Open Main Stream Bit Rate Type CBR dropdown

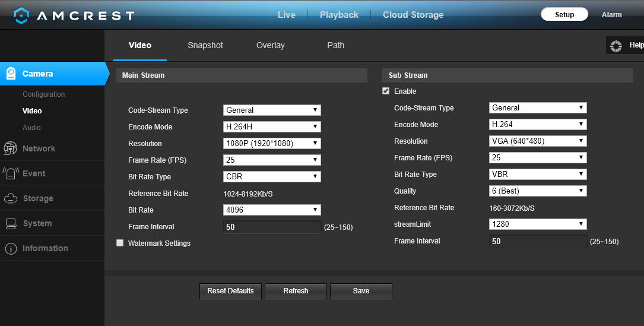[272, 176]
